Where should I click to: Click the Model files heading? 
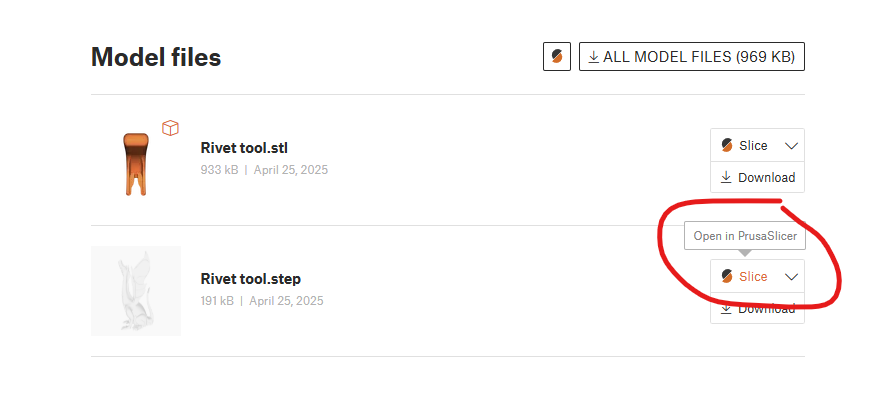156,57
